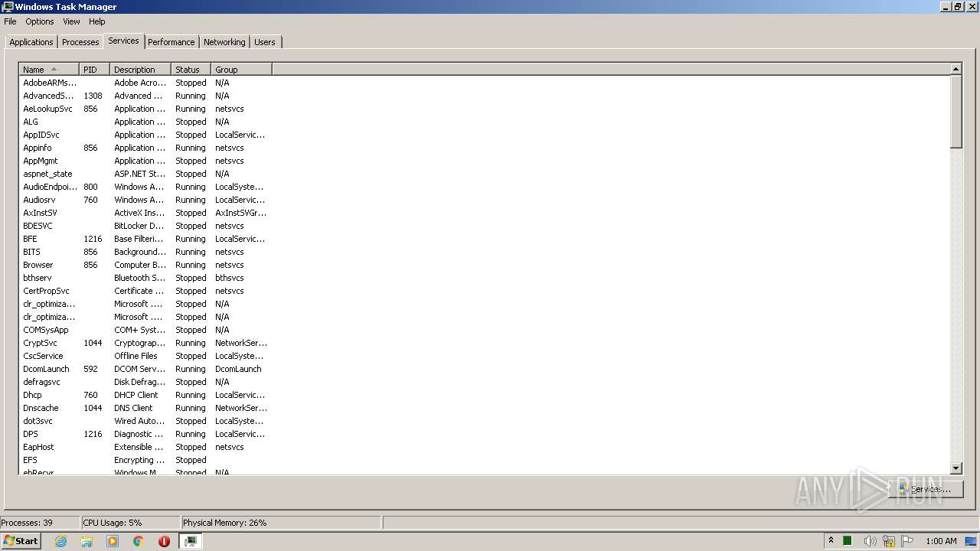Click the green CPU usage tray icon

click(x=848, y=541)
